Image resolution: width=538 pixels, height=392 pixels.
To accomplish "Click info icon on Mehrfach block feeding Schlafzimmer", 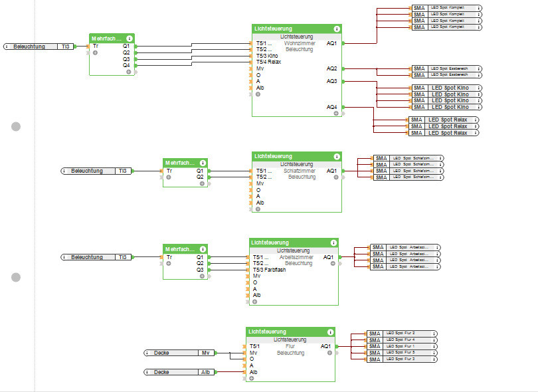I will 203,163.
